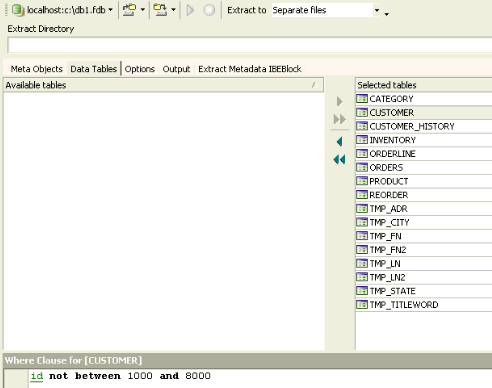Select the TMP_TITLEWORD table row
This screenshot has width=492, height=388.
click(x=424, y=305)
